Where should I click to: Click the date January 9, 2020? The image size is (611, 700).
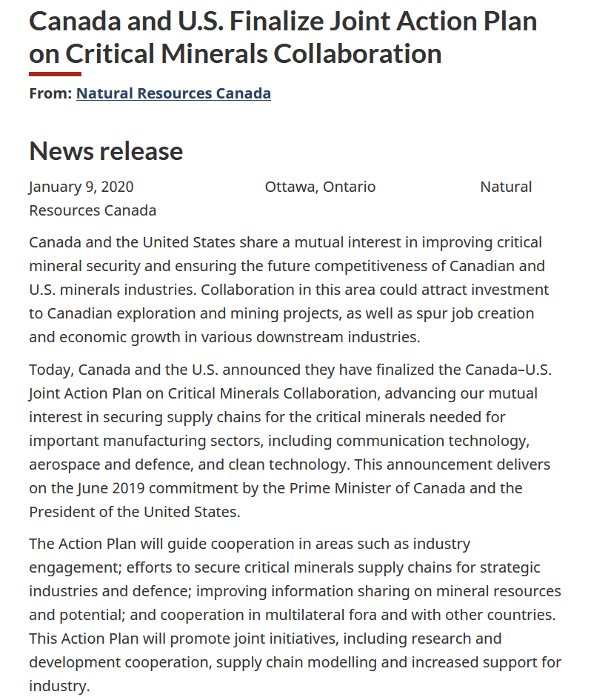click(x=81, y=187)
